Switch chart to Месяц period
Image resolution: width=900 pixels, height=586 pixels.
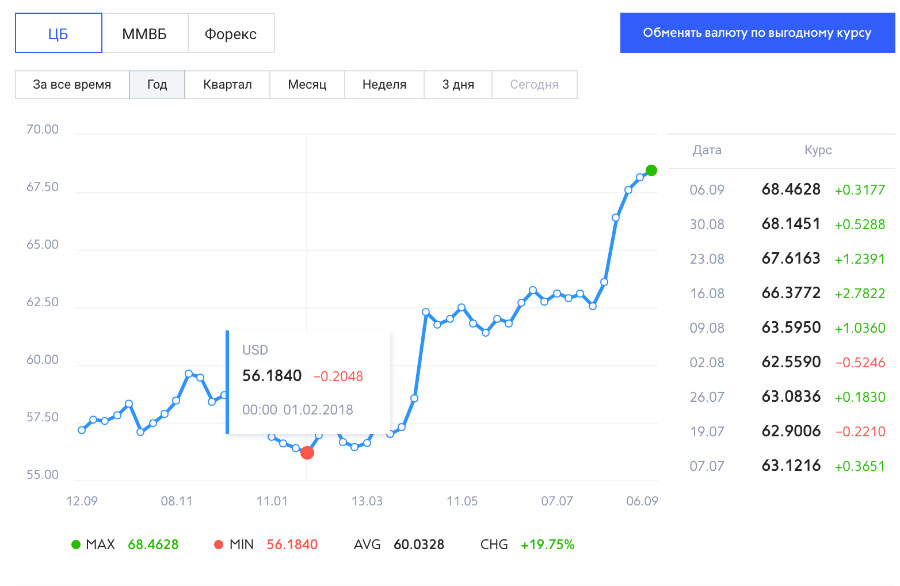[307, 84]
